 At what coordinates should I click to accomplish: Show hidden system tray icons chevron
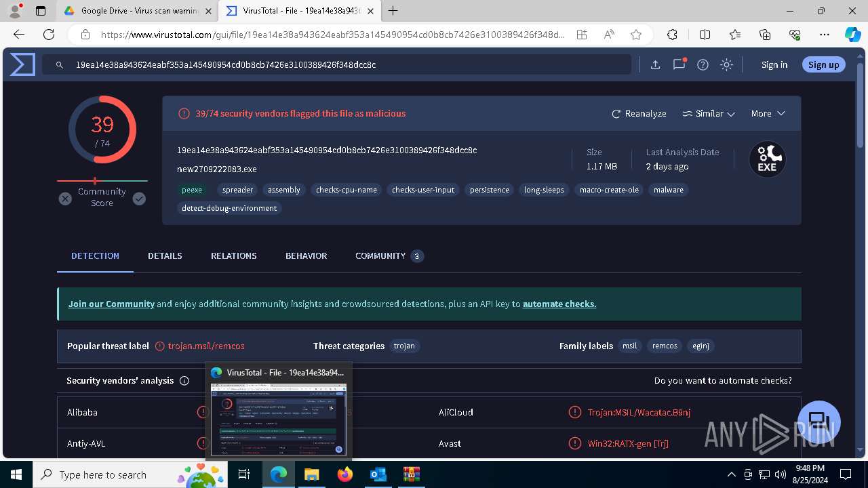pyautogui.click(x=731, y=474)
